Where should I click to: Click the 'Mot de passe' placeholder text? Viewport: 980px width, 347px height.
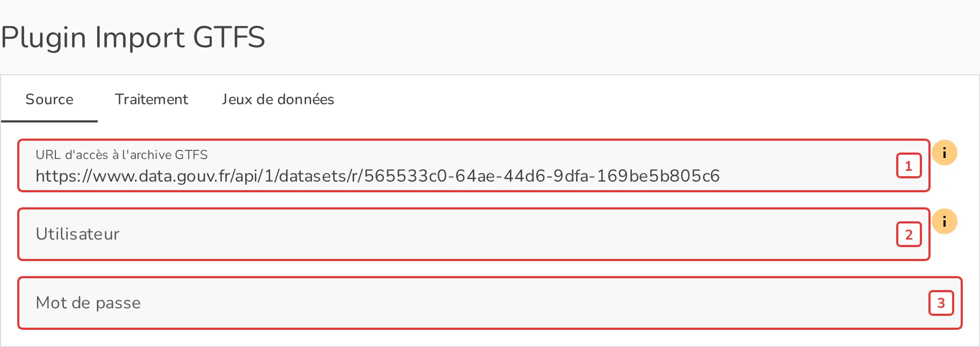[x=88, y=303]
